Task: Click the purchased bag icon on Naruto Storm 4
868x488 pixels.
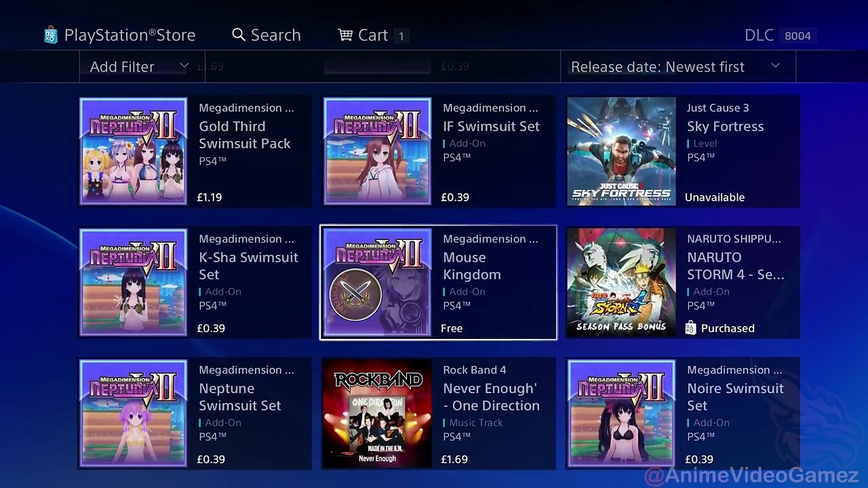Action: pyautogui.click(x=690, y=328)
